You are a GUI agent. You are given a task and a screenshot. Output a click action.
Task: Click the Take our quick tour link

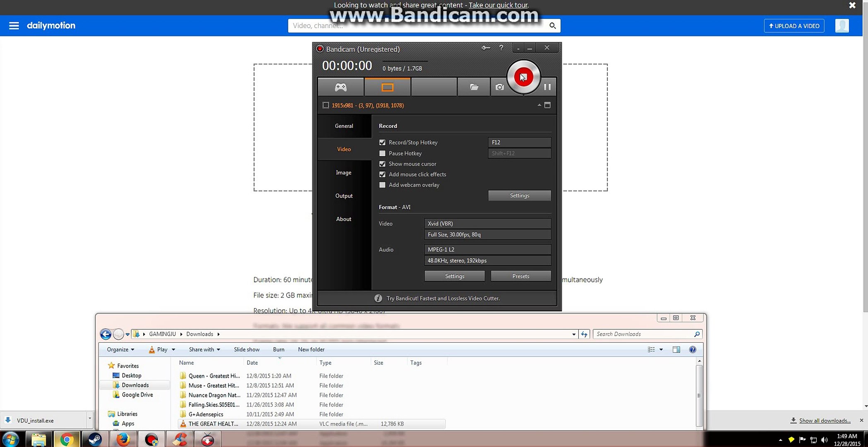498,5
